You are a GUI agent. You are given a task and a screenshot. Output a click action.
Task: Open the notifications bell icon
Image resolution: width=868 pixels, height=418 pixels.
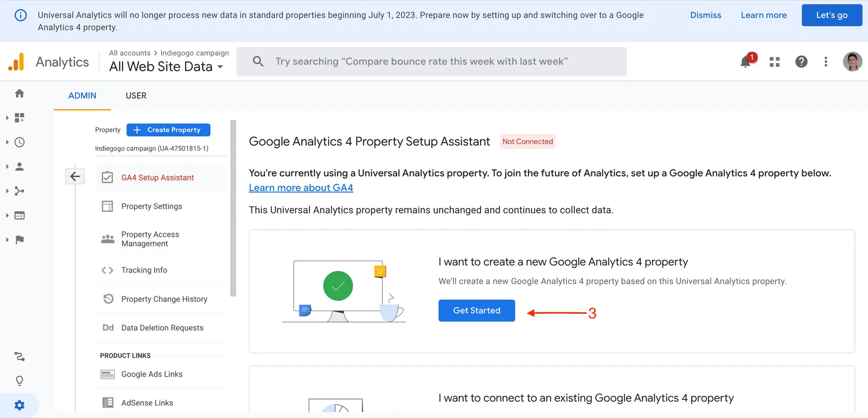click(x=745, y=62)
